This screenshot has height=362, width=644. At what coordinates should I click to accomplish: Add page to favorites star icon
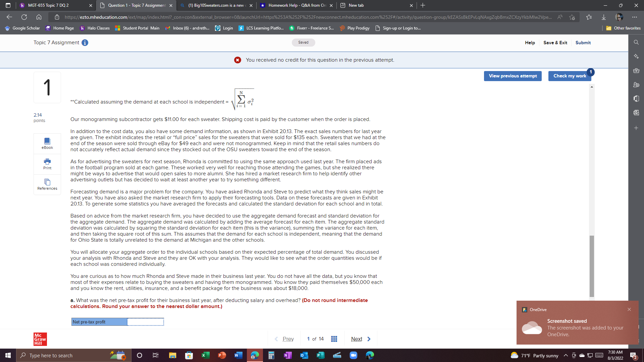tap(572, 17)
